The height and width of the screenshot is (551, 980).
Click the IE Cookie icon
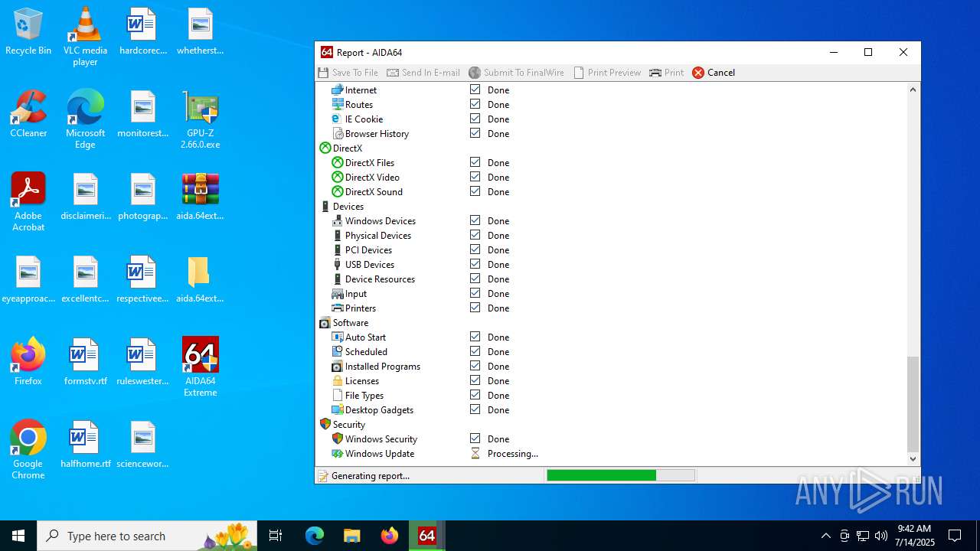337,119
